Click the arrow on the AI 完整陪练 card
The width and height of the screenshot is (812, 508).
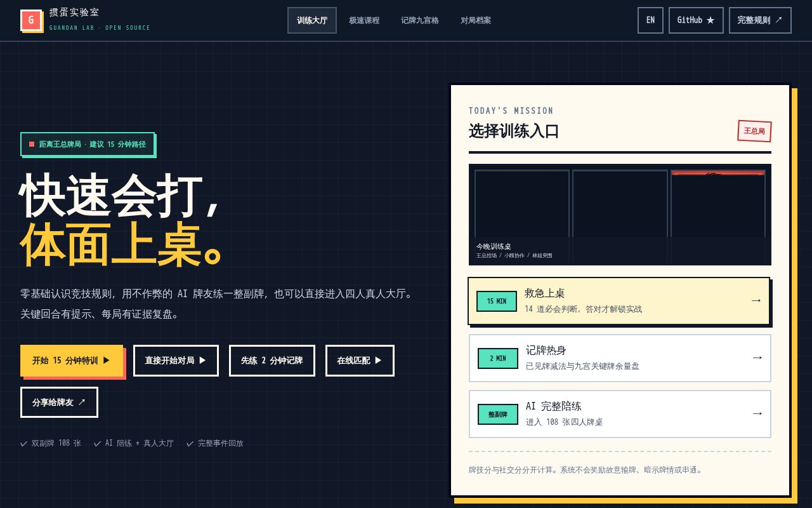757,413
